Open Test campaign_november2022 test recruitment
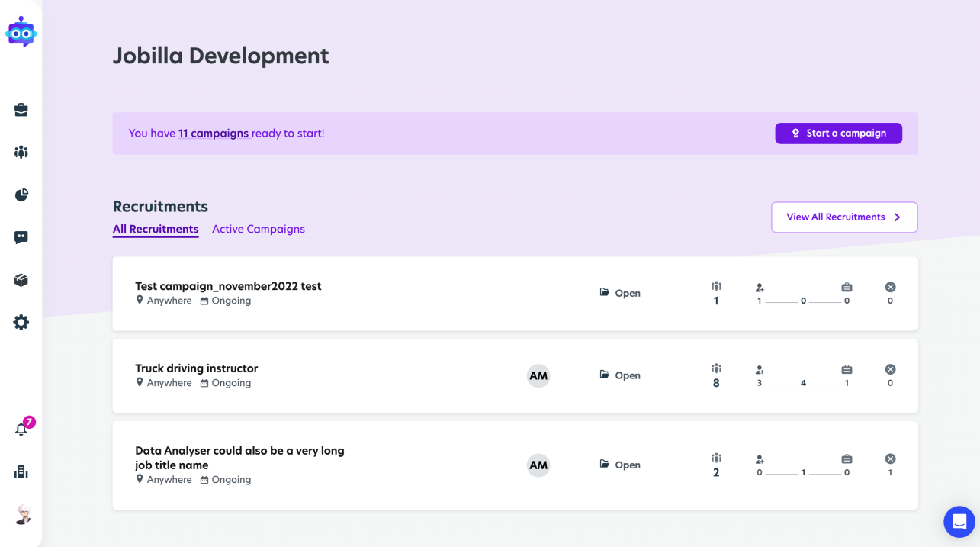The height and width of the screenshot is (547, 980). click(228, 287)
